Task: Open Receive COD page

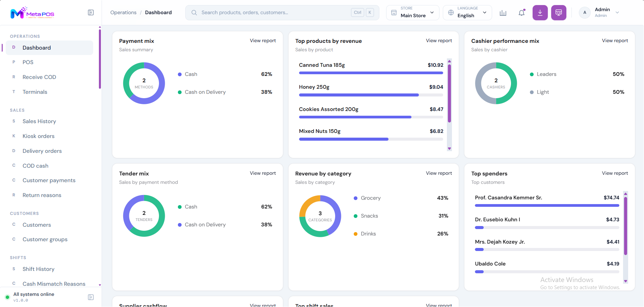Action: pyautogui.click(x=49, y=77)
